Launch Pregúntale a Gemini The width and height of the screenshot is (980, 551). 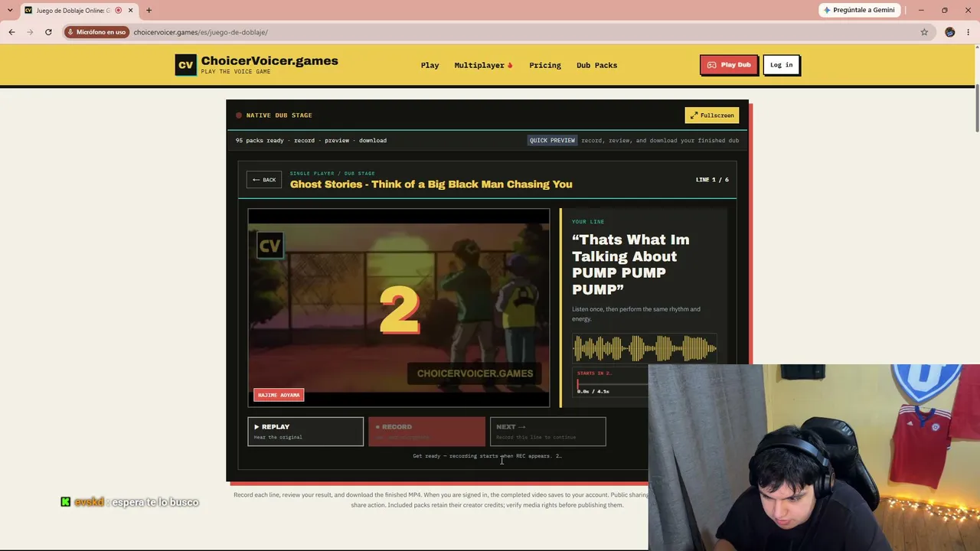click(x=859, y=10)
